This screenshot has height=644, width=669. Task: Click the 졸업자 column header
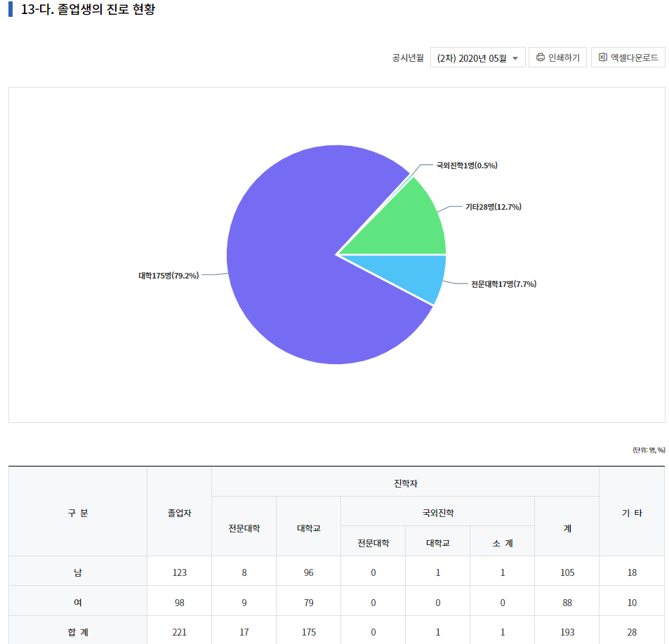179,512
